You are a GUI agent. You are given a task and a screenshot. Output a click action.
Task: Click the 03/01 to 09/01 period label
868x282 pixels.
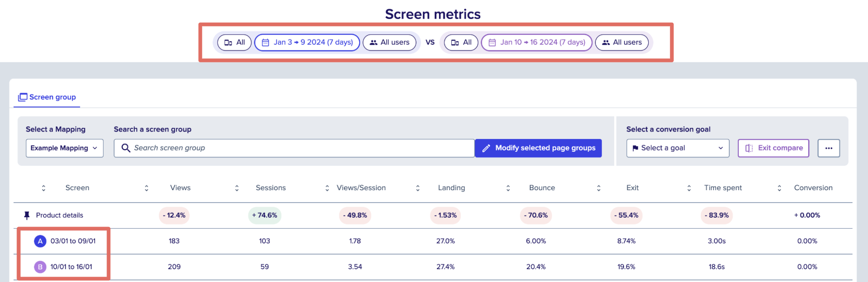73,241
